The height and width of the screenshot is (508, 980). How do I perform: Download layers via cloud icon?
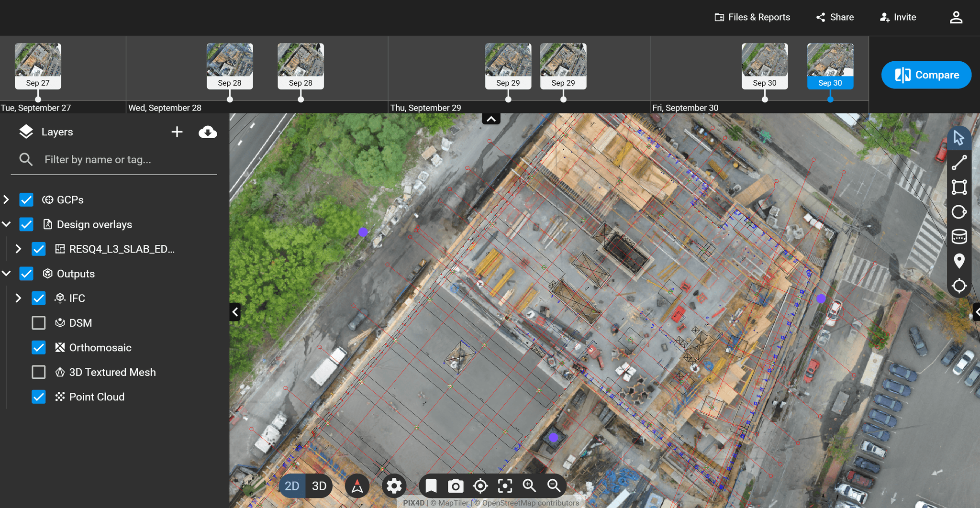point(208,132)
